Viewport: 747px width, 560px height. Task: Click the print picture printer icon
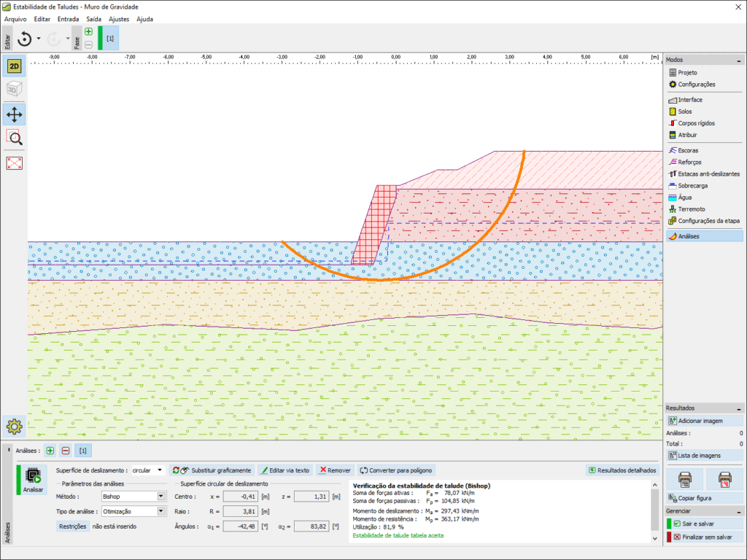tap(684, 479)
